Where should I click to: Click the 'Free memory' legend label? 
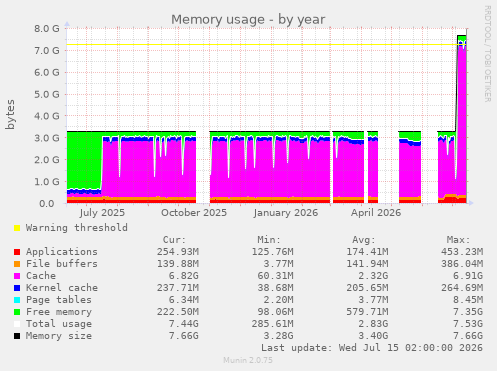(59, 312)
